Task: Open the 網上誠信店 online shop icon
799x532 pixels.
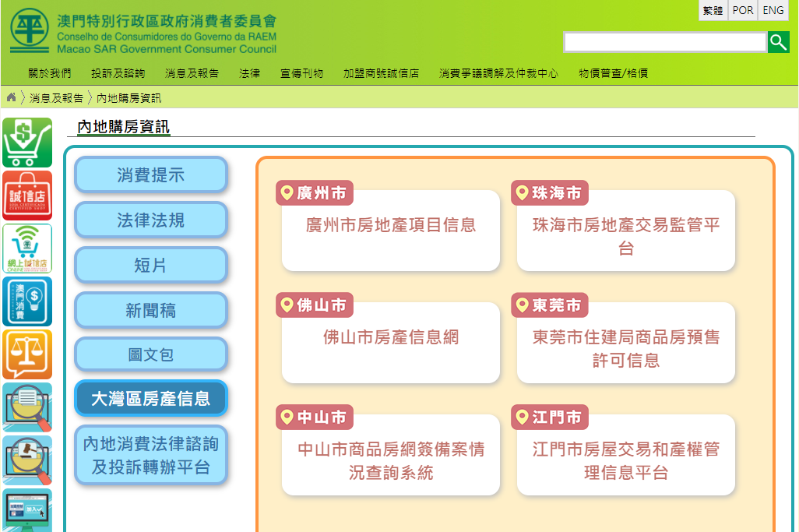Action: coord(27,248)
